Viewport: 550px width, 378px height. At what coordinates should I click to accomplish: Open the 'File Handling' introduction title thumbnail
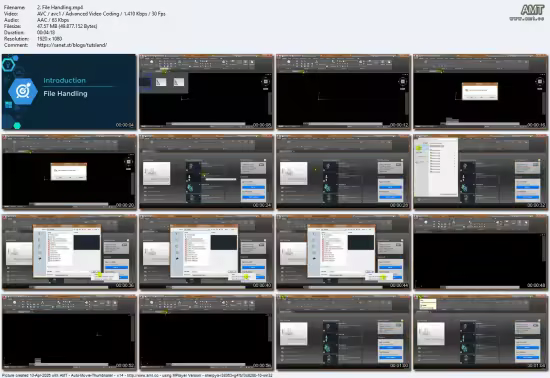tap(69, 92)
